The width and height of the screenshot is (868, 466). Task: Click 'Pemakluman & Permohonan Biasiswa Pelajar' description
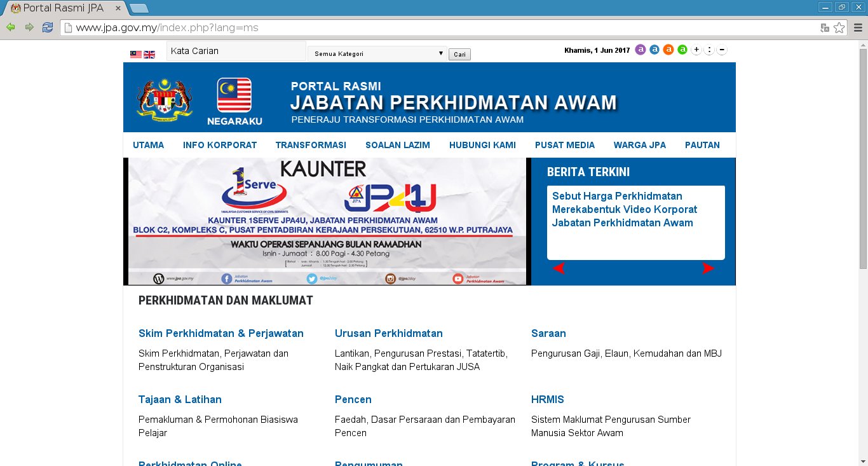(218, 426)
